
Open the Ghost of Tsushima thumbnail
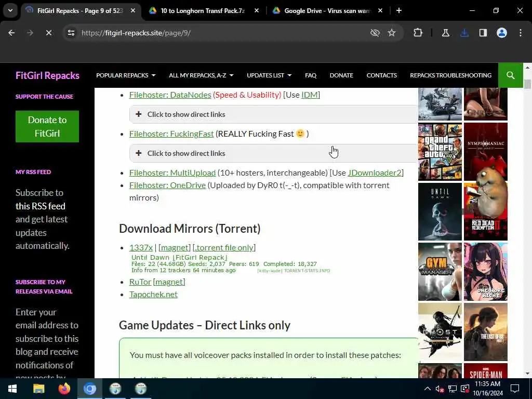pos(440,332)
